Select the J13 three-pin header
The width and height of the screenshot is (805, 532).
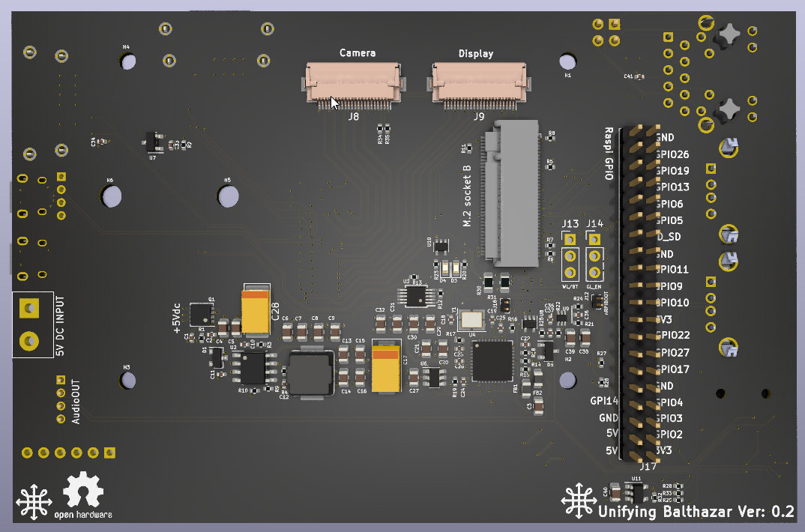tap(570, 256)
